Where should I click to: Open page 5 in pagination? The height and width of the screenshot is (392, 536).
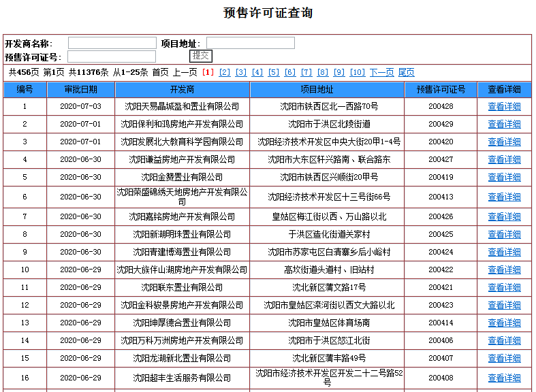[274, 72]
